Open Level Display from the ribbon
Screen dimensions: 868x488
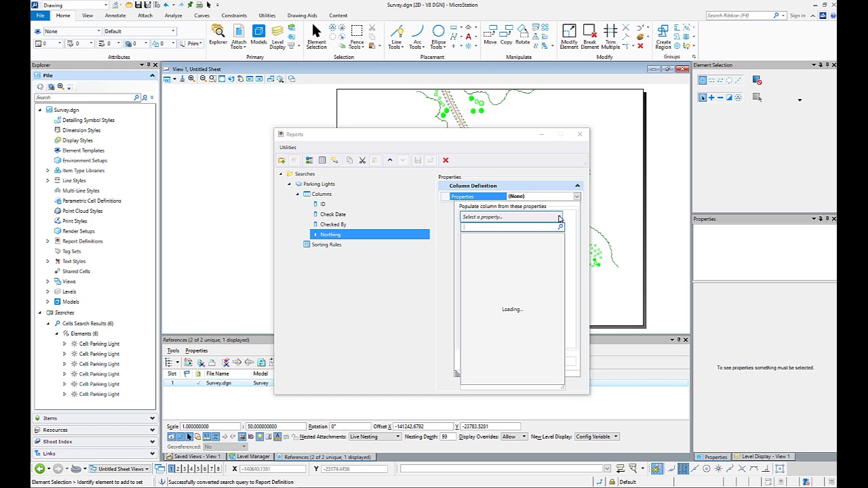click(x=277, y=37)
